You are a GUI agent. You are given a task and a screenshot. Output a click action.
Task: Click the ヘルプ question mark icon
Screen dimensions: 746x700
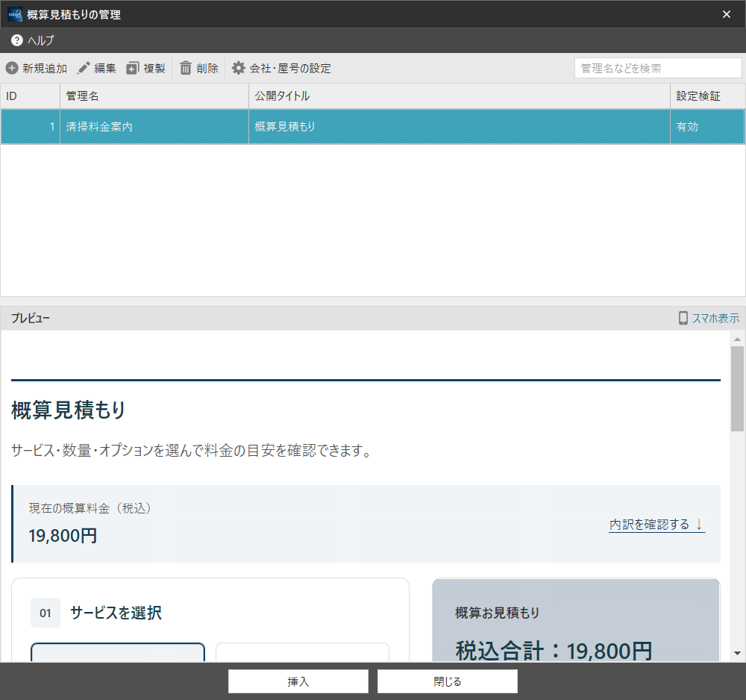point(16,40)
